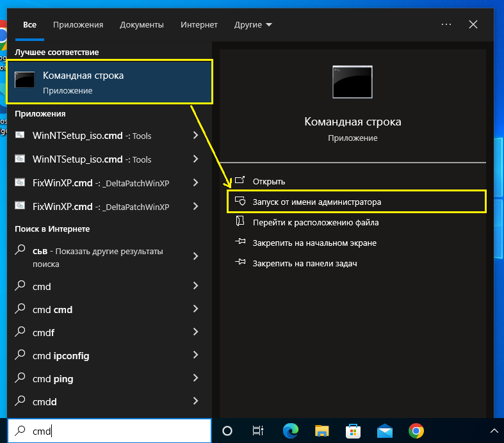Select the cmd web search suggestion
Screen dimensions: 504x443
point(42,287)
